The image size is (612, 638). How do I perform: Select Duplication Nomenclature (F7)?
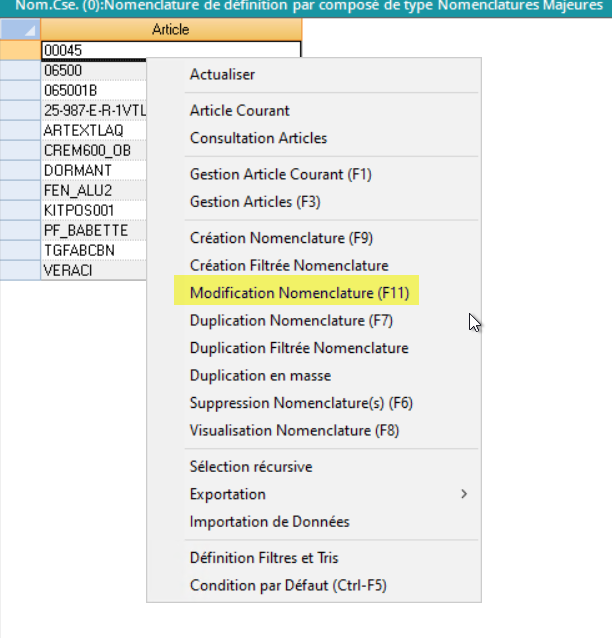[x=291, y=321]
